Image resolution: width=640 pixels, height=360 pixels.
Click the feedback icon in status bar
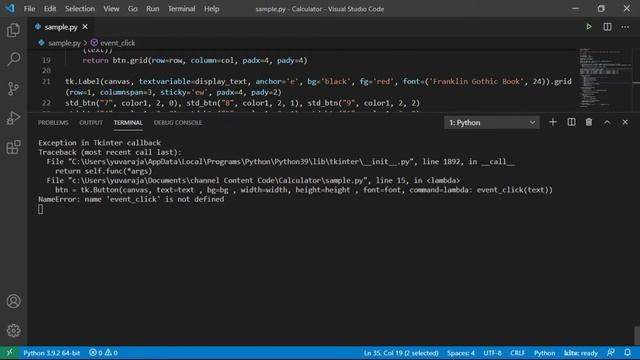tap(611, 353)
